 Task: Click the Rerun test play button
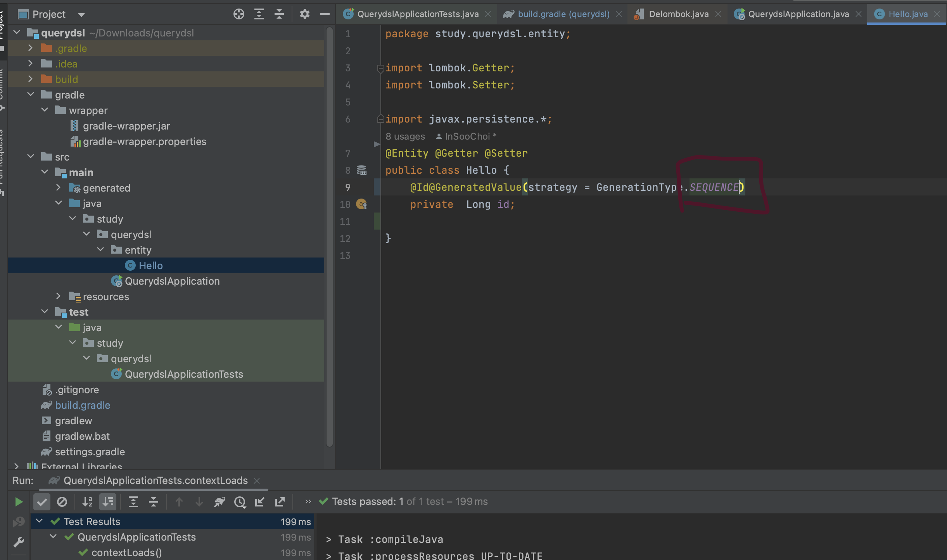coord(18,502)
